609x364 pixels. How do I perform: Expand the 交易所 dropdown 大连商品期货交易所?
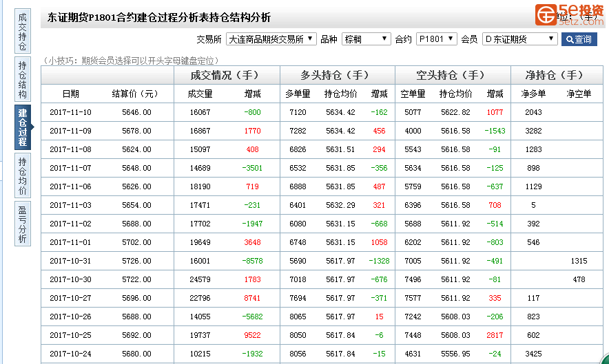(x=271, y=39)
